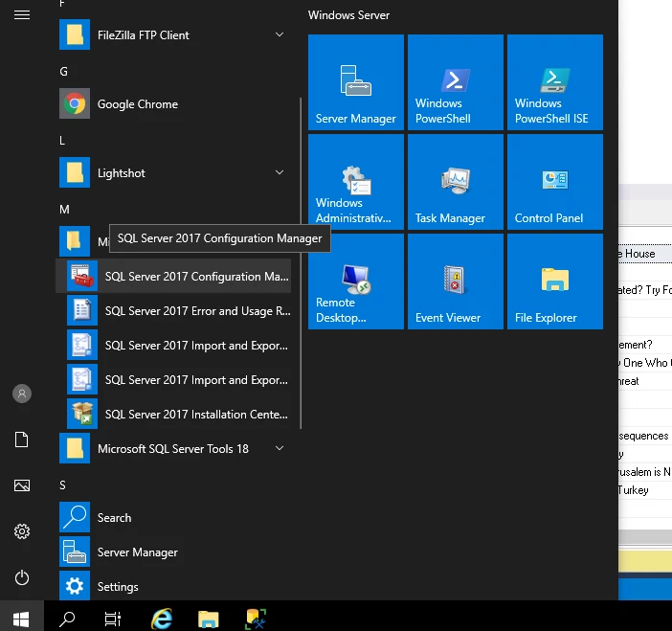The height and width of the screenshot is (631, 672).
Task: Open the File Explorer tile
Action: (555, 282)
